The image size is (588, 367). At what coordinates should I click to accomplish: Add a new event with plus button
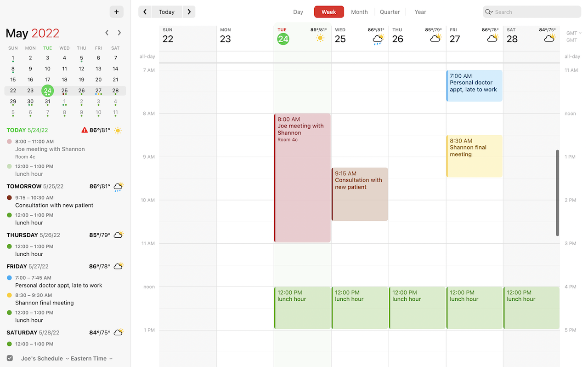coord(116,12)
